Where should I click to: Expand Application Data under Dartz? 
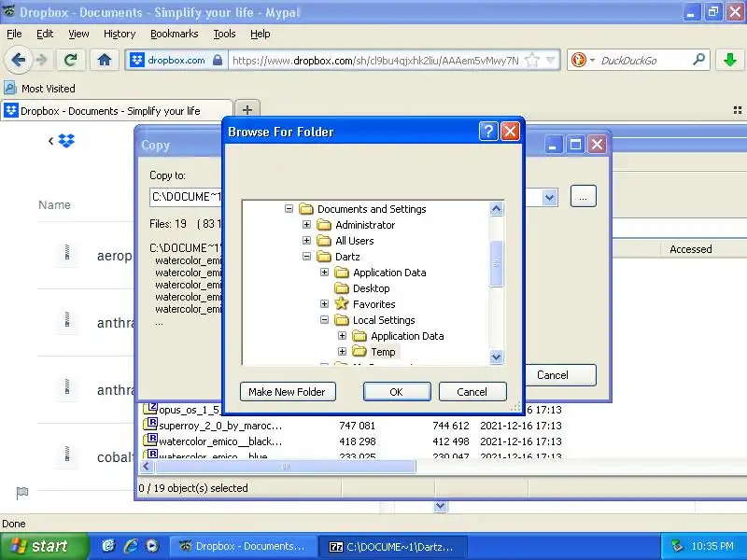pyautogui.click(x=324, y=273)
